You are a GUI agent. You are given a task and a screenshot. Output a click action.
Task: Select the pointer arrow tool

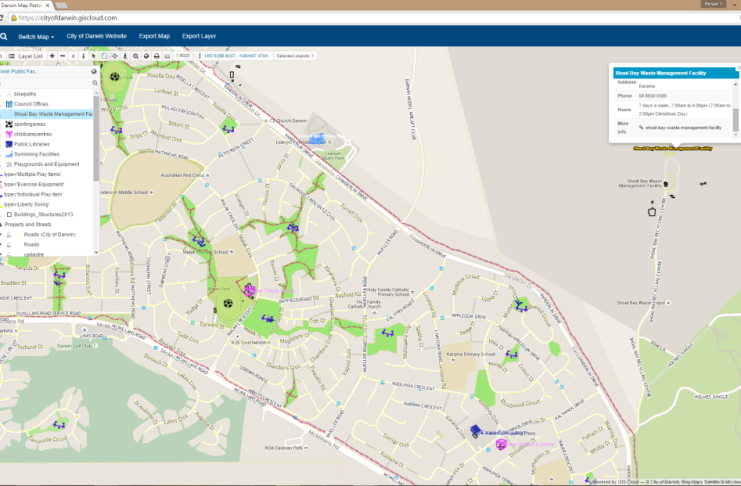94,56
